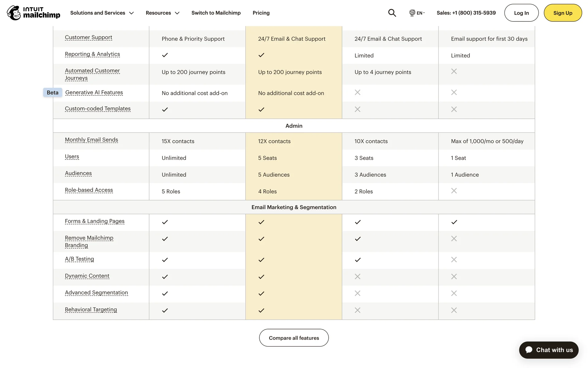Image resolution: width=588 pixels, height=368 pixels.
Task: Open the EN language selector
Action: coord(420,13)
